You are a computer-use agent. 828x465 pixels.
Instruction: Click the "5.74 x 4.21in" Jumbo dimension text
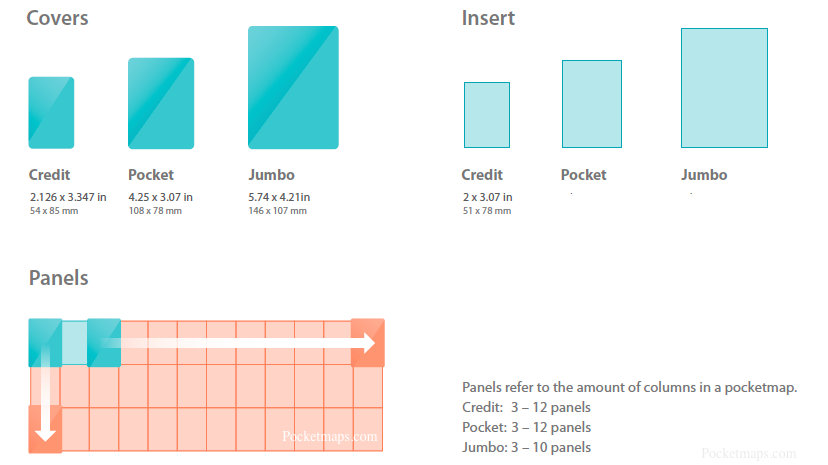tap(279, 197)
